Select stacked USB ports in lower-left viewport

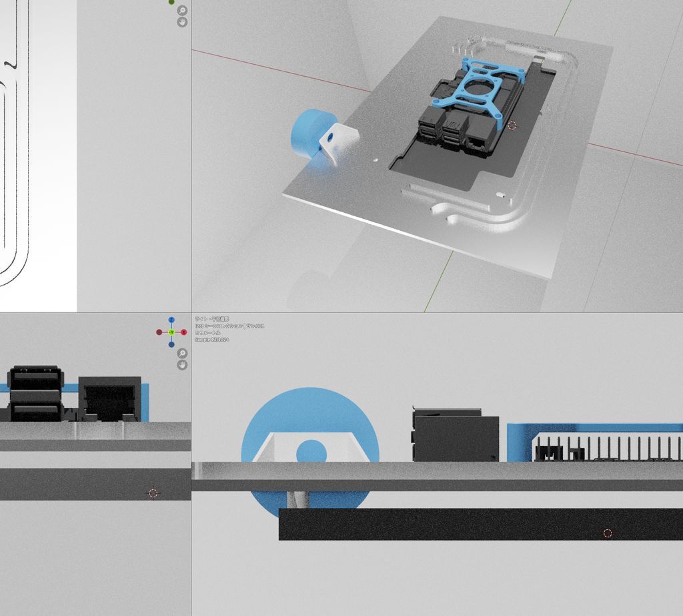pos(35,392)
